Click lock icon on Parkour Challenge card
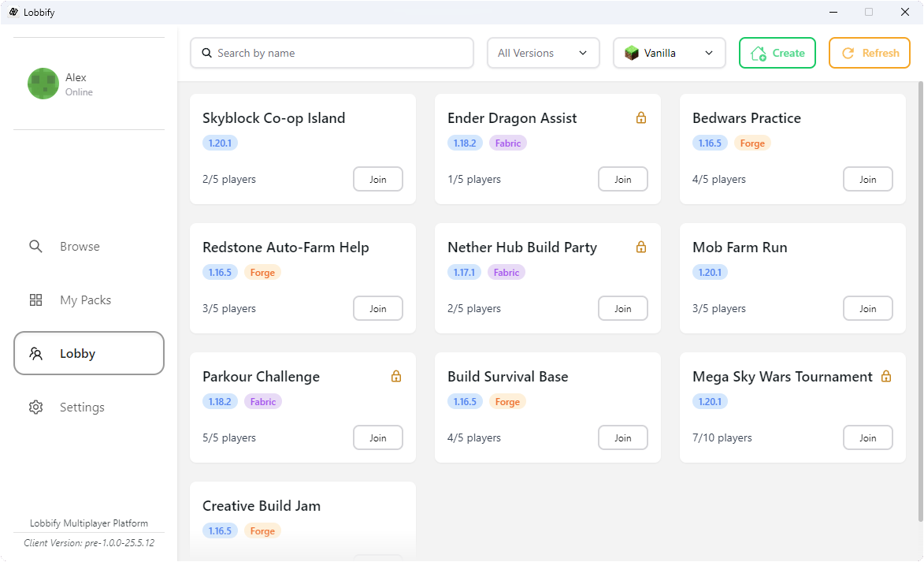Screen dimensions: 924x562 396,376
